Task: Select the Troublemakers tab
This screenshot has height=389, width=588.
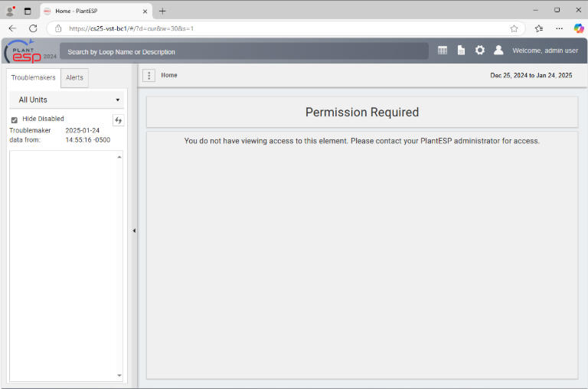Action: pos(34,77)
